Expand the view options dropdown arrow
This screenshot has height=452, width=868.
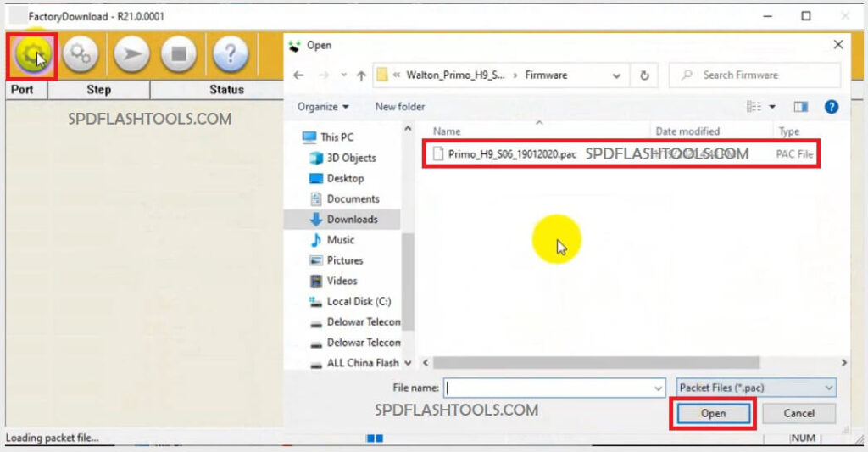(x=772, y=107)
